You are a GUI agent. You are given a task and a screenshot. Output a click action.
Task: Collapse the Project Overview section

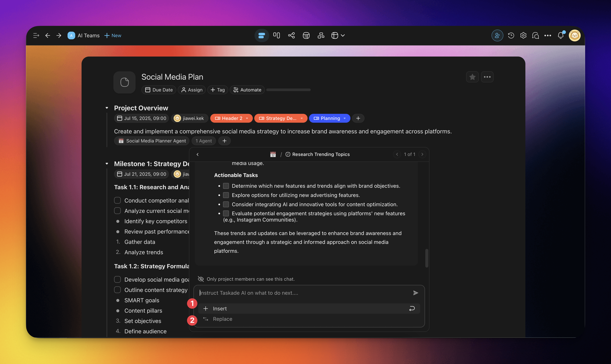coord(107,108)
